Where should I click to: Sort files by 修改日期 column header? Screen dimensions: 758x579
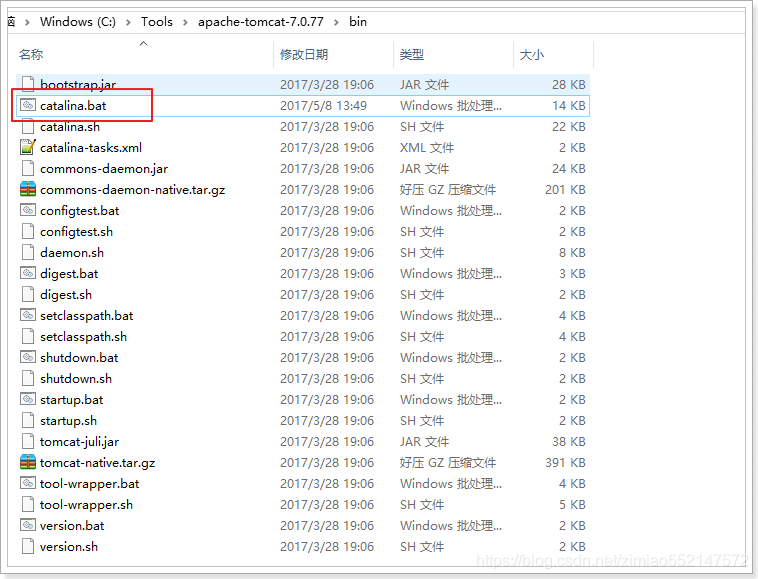[304, 54]
